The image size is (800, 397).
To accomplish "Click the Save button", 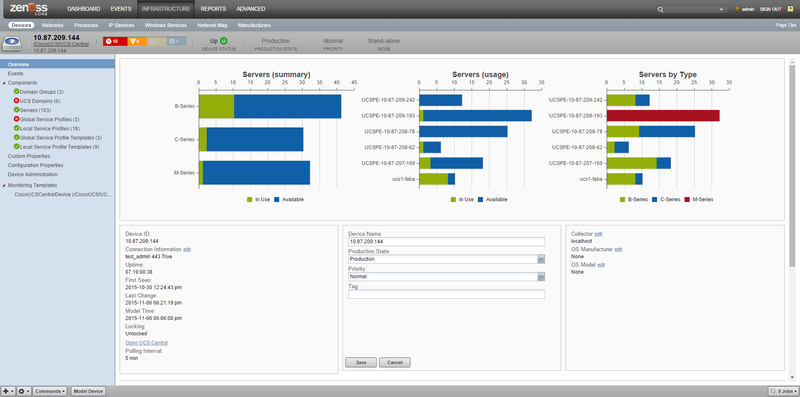I will (x=361, y=362).
